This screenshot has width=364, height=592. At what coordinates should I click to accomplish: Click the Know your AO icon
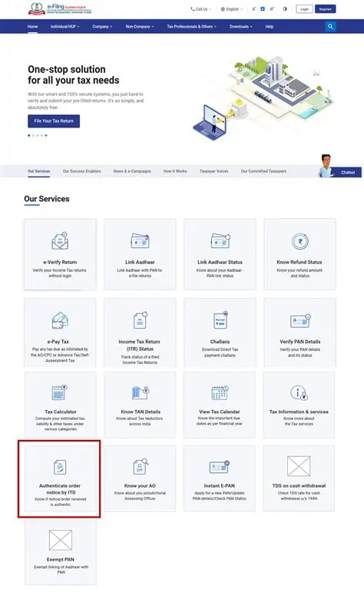(x=141, y=467)
